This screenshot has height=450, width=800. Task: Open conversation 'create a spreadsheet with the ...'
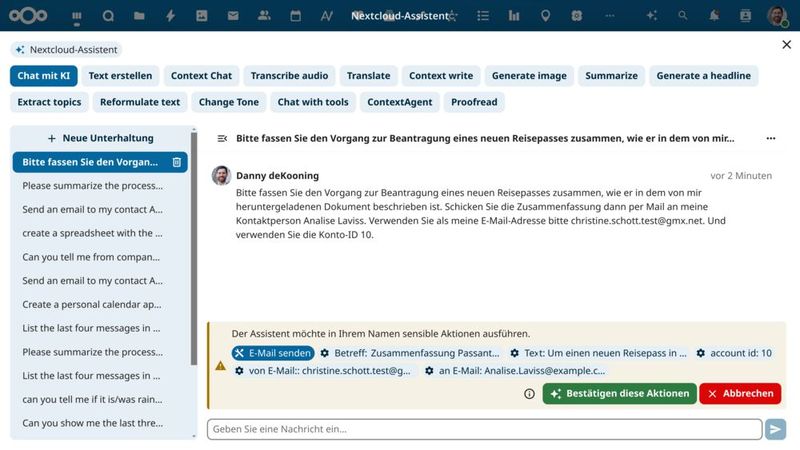coord(100,233)
